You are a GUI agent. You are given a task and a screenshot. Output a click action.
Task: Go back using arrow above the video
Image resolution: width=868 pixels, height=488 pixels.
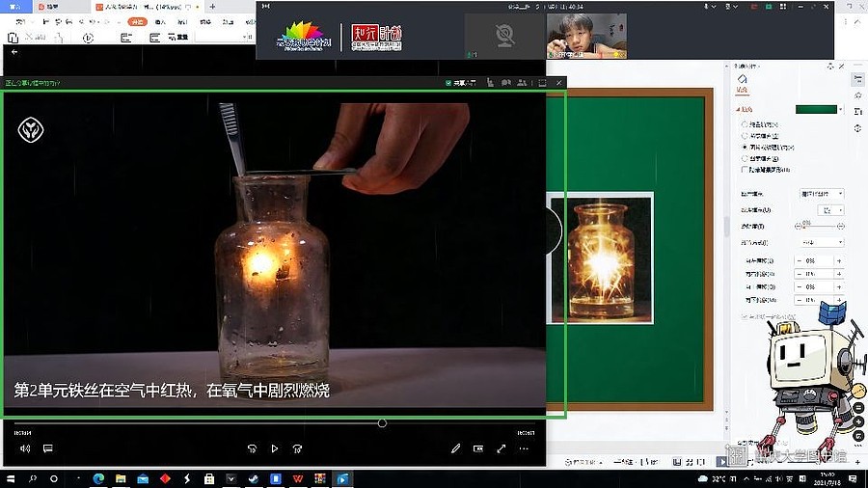14,51
